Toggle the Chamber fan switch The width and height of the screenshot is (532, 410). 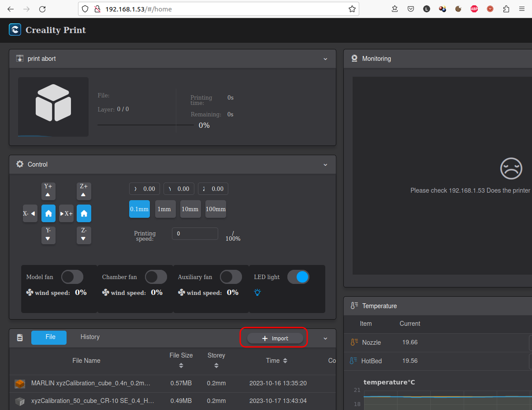(x=156, y=277)
